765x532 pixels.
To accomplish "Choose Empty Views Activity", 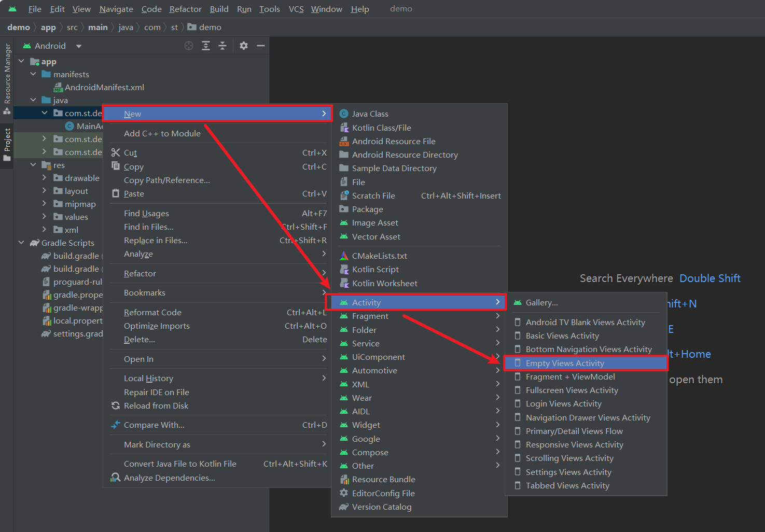I will pyautogui.click(x=586, y=363).
